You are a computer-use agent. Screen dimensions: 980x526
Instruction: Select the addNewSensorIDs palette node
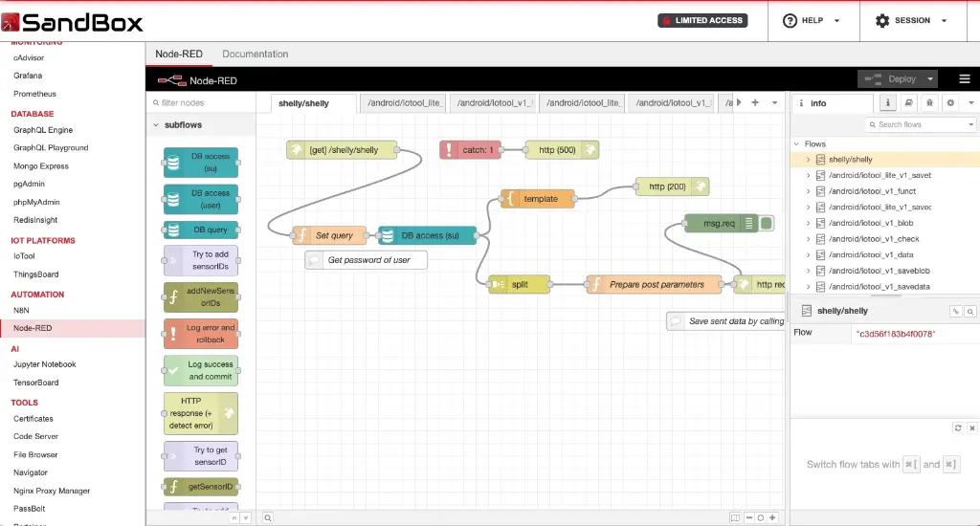pyautogui.click(x=201, y=296)
